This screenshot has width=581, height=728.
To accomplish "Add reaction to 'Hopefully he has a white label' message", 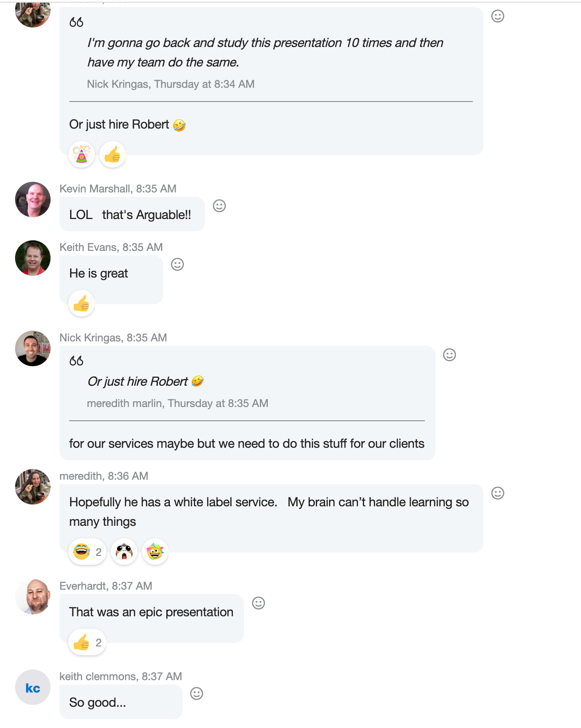I will pyautogui.click(x=498, y=493).
